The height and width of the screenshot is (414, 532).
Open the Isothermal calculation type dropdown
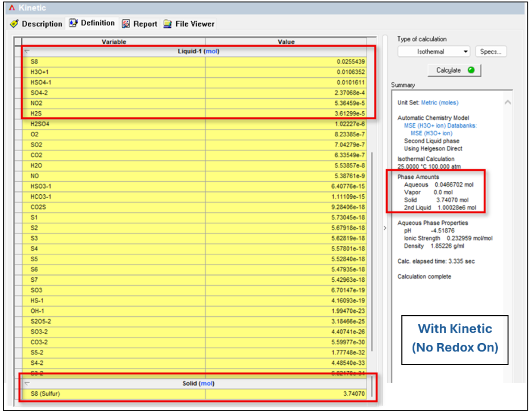(x=434, y=52)
